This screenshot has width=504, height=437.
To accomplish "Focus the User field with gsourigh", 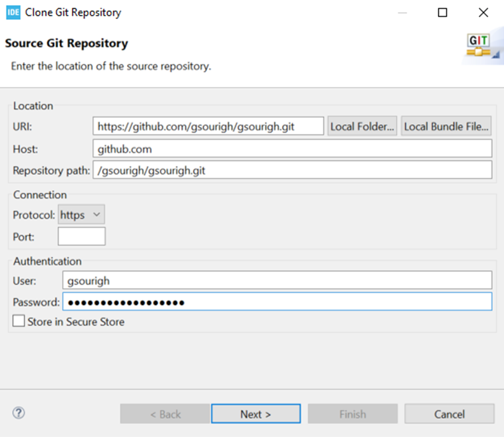I will pyautogui.click(x=277, y=280).
